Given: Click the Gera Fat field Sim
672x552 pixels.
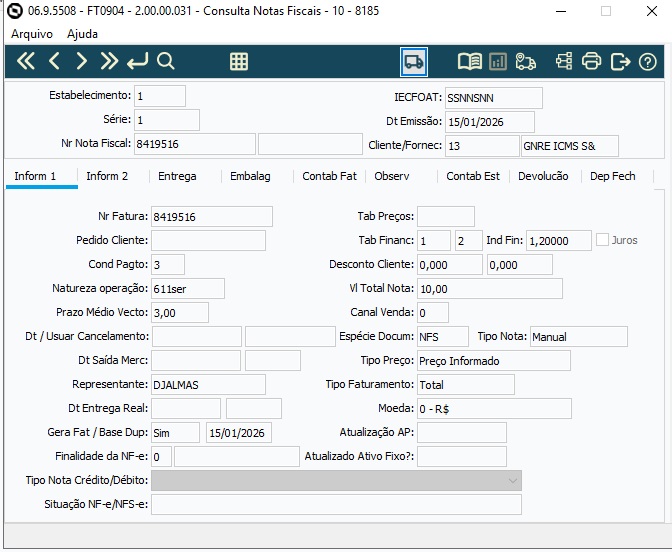Looking at the screenshot, I should pos(175,433).
